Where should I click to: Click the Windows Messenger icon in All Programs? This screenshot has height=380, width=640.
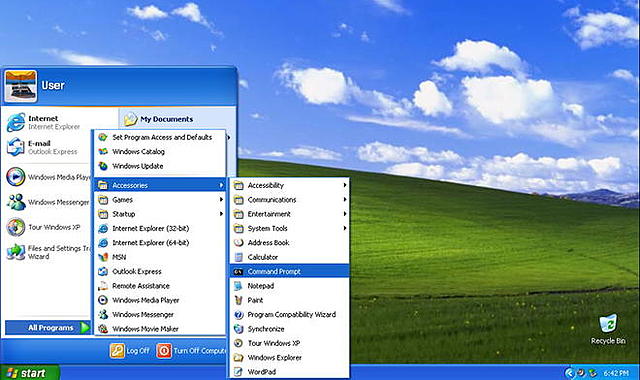(103, 314)
